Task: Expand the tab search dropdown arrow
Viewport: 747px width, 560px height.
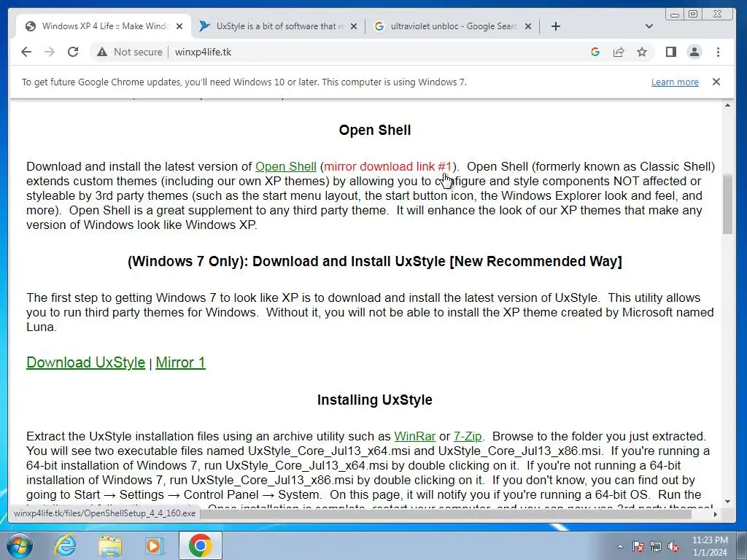Action: coord(649,26)
